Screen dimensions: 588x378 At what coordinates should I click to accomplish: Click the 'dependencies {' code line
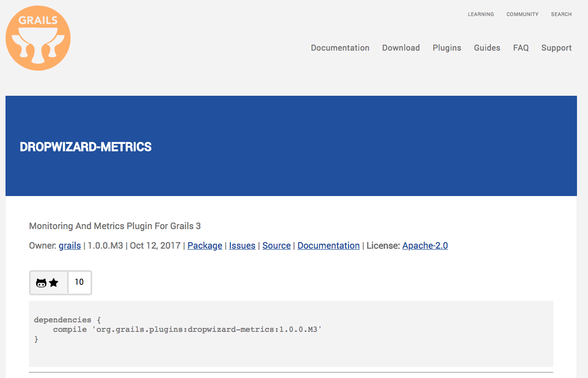tap(68, 320)
